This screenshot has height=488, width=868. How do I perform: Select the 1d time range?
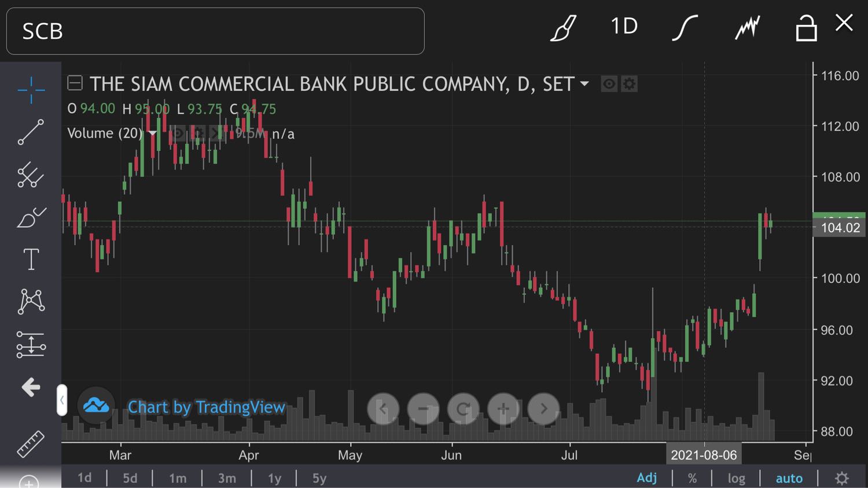84,478
